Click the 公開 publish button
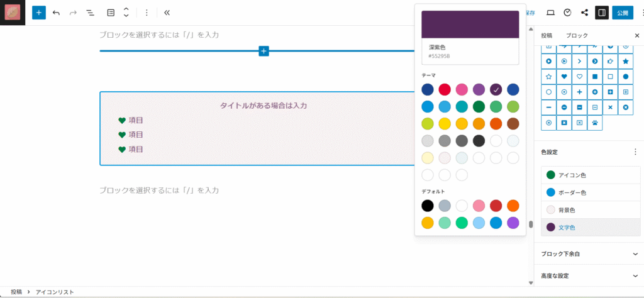The width and height of the screenshot is (644, 298). [622, 13]
